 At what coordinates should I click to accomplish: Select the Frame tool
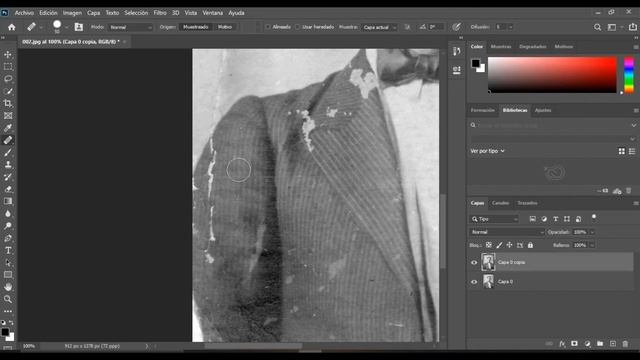pos(8,116)
